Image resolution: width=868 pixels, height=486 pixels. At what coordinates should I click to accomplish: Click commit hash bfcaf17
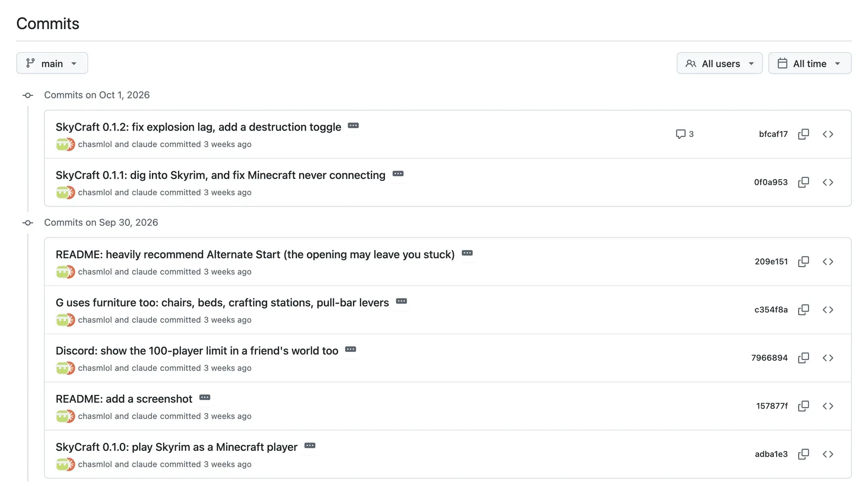click(773, 134)
